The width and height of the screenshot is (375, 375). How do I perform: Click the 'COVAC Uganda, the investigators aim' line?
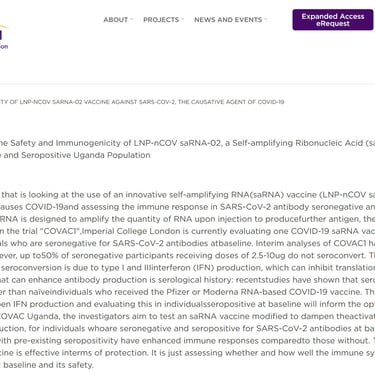click(187, 316)
